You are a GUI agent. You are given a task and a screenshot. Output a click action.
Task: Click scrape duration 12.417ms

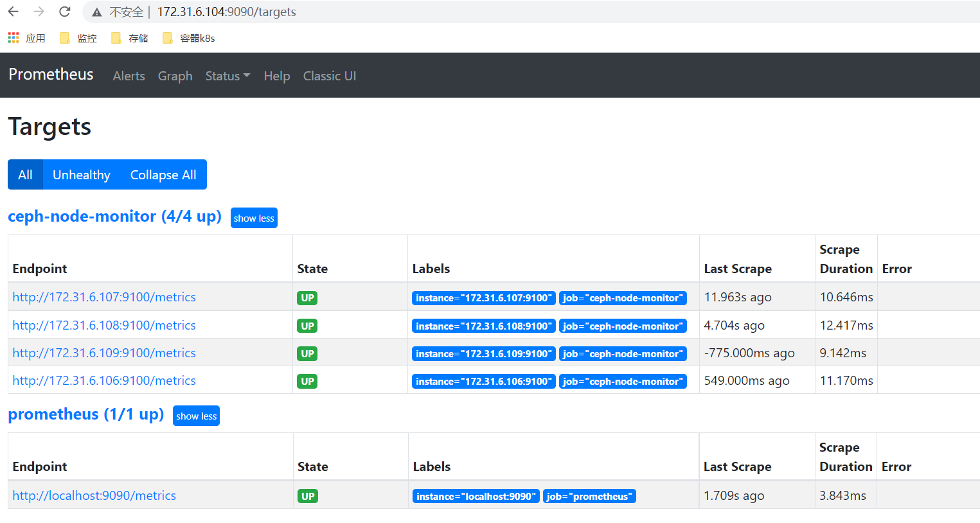(x=846, y=325)
